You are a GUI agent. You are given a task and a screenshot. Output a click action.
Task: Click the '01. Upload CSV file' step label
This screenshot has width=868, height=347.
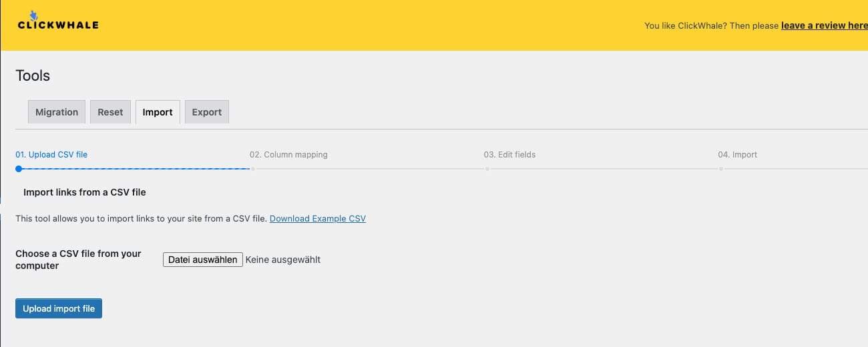click(51, 155)
